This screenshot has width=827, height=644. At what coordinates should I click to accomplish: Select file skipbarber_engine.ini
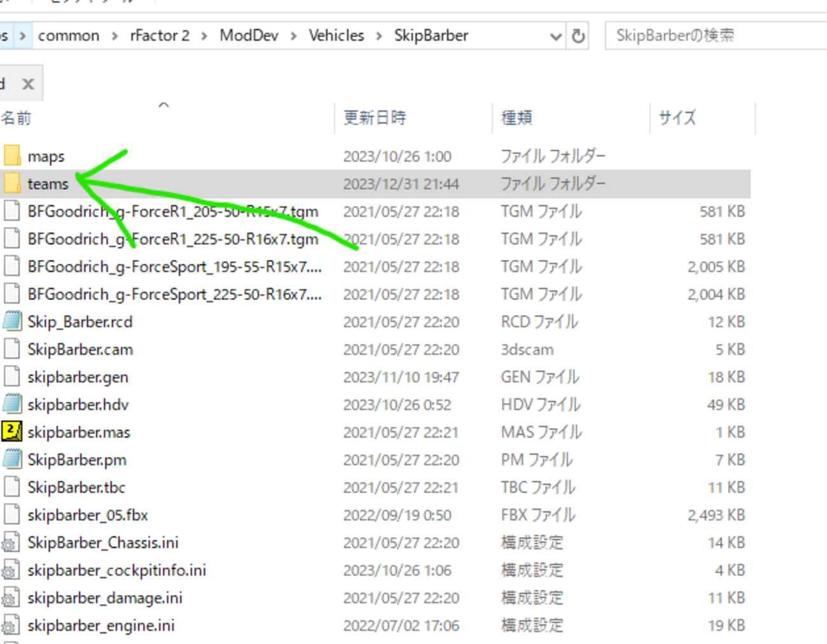[101, 626]
